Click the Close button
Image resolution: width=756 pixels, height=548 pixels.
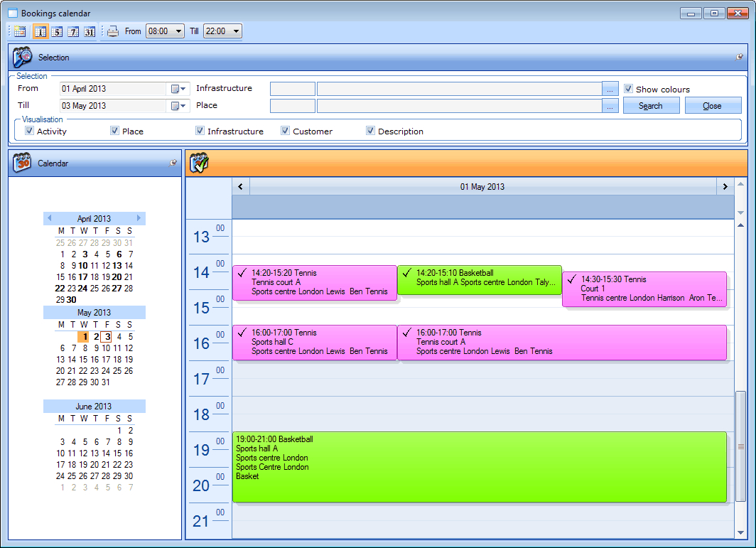tap(713, 106)
